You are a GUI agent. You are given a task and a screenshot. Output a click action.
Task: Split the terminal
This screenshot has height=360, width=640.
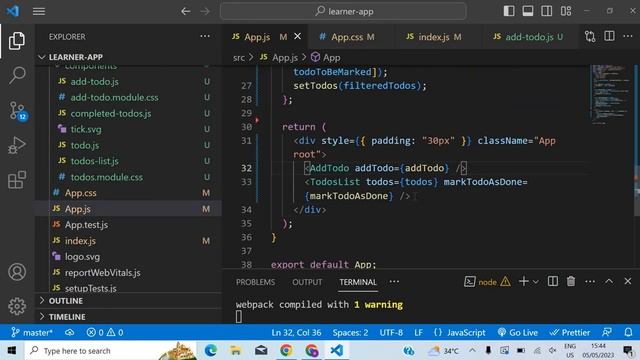click(553, 281)
